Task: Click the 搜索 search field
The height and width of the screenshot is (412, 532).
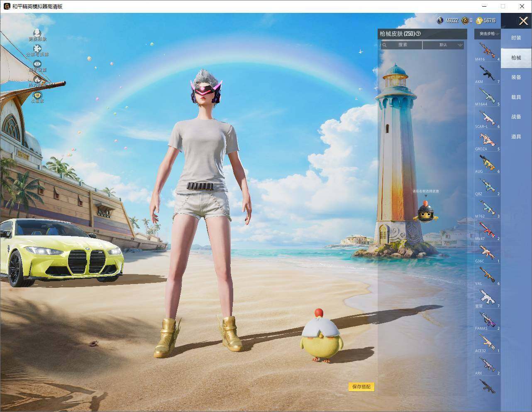Action: pos(401,45)
